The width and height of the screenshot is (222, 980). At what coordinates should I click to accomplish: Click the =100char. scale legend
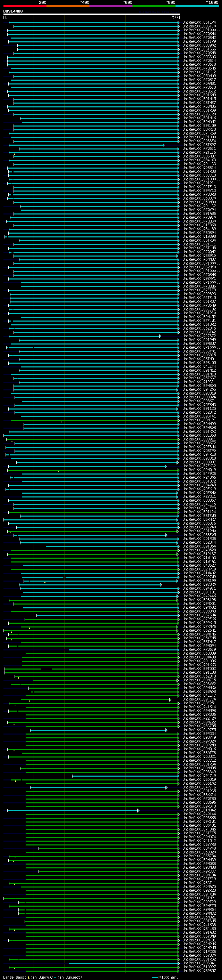(164, 977)
